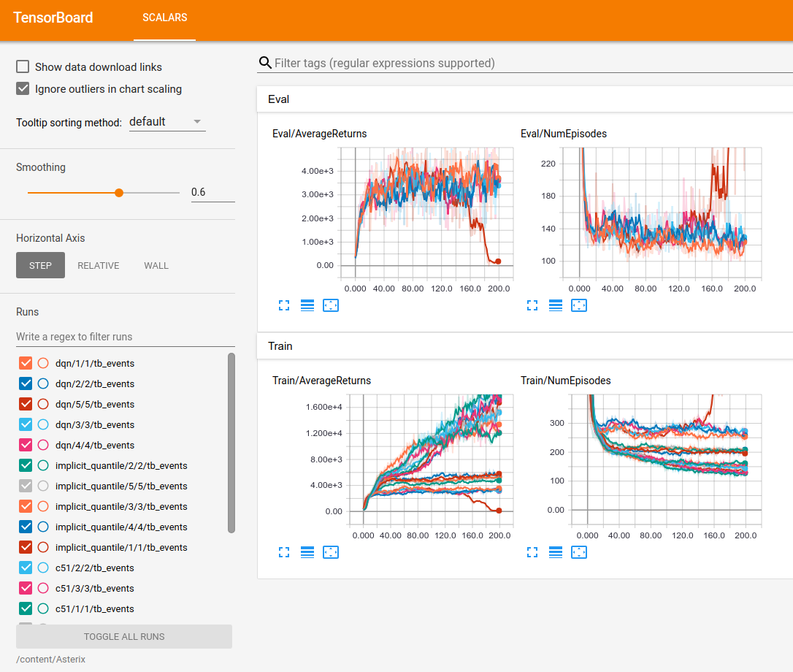This screenshot has height=672, width=793.
Task: Open the SCALARS tab
Action: click(165, 18)
